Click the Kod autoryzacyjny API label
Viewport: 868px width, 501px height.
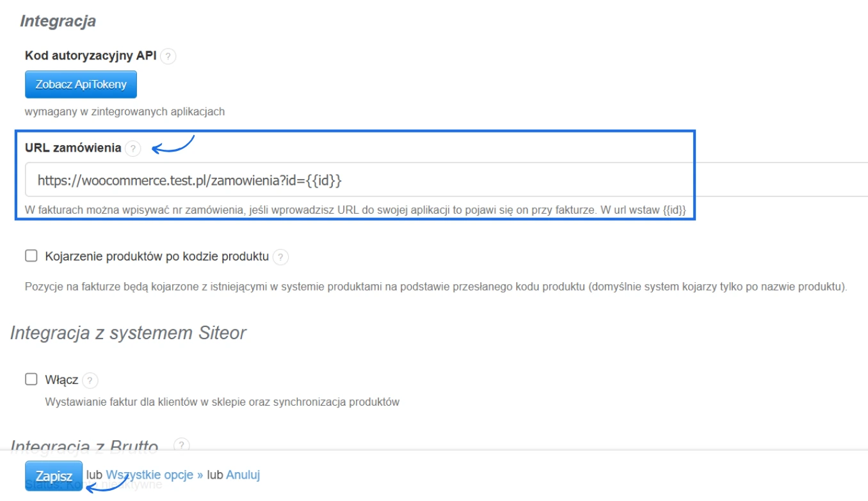click(x=90, y=56)
